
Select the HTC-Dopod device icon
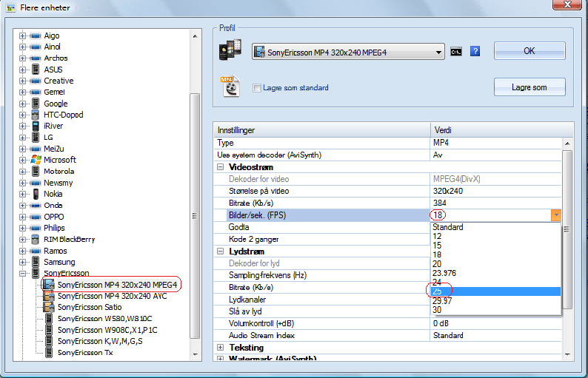tap(36, 115)
